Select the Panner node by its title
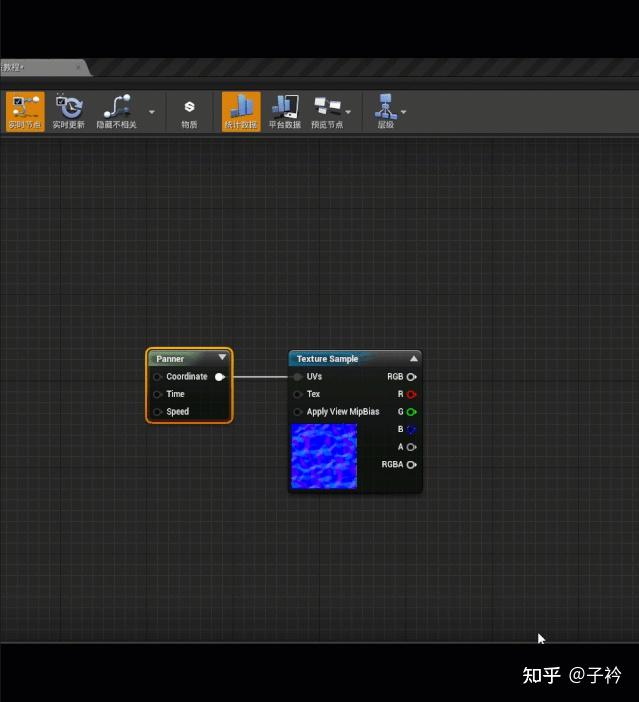The width and height of the screenshot is (639, 702). pyautogui.click(x=170, y=359)
